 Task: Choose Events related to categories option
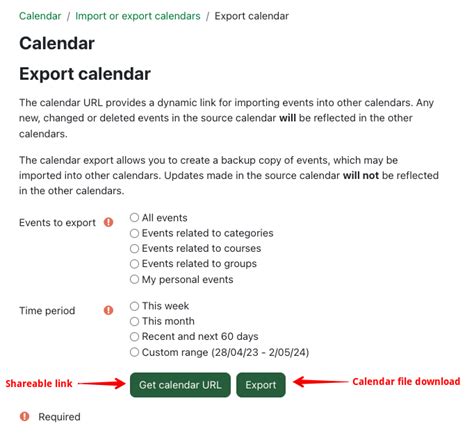[134, 233]
